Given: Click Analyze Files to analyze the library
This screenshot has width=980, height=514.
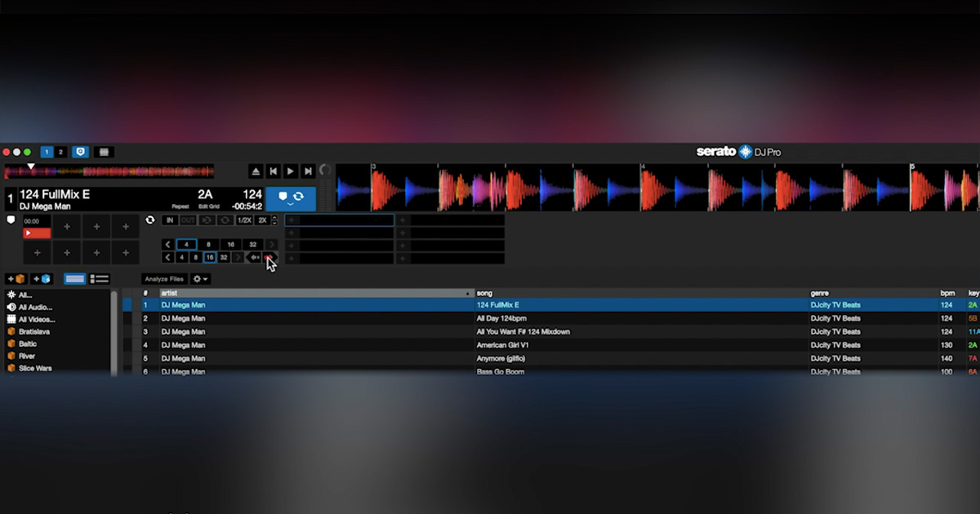Looking at the screenshot, I should [x=165, y=279].
